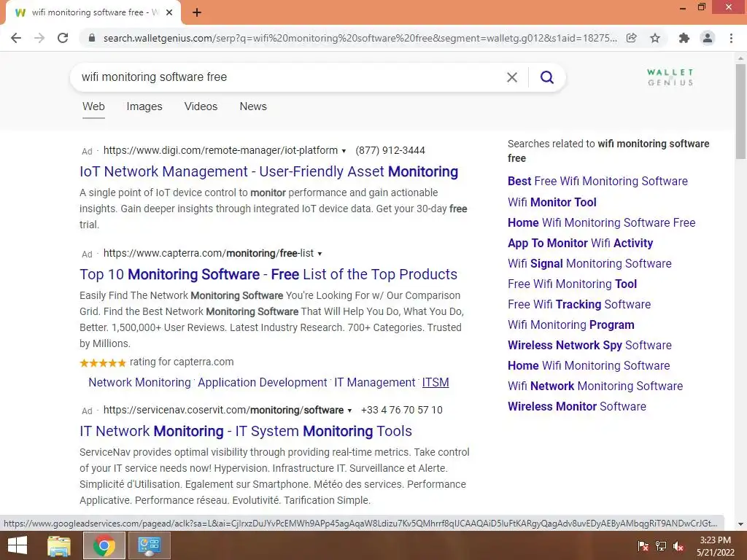Open Wireless Network Spy Software search

point(589,345)
